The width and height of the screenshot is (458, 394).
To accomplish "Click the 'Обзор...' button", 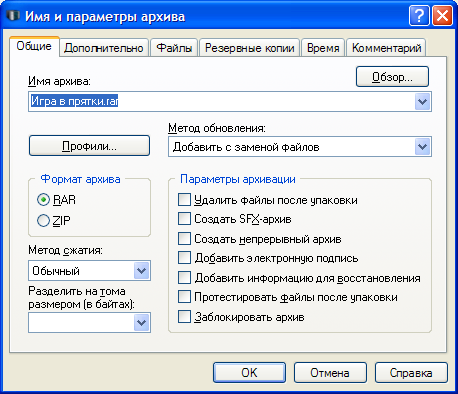I will [x=392, y=77].
